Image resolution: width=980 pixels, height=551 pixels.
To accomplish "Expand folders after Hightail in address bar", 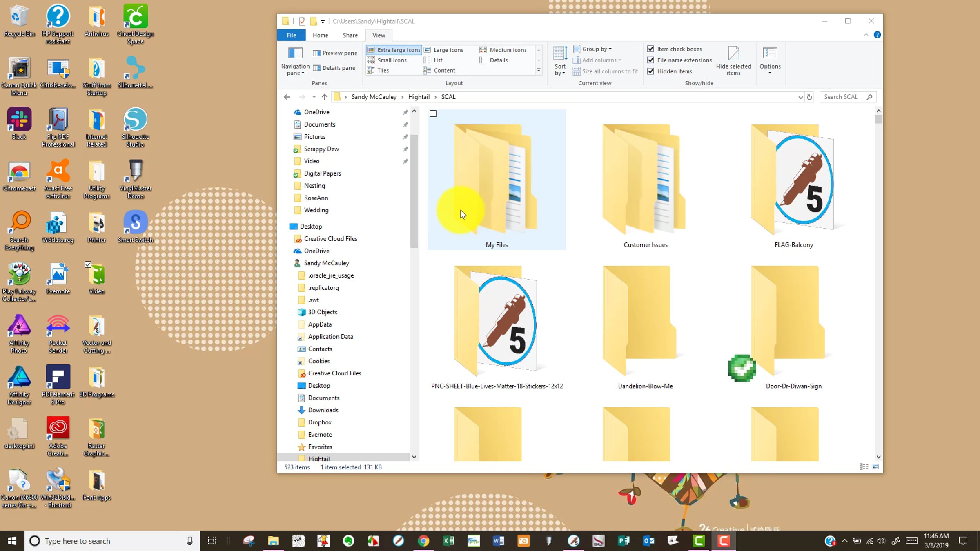I will point(436,97).
